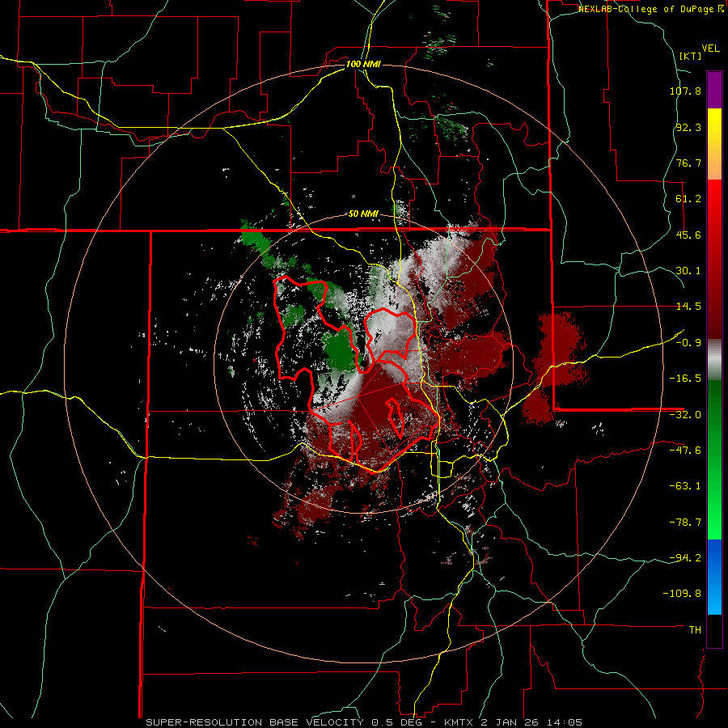Viewport: 728px width, 728px height.
Task: Select the -63.1 velocity scale value
Action: [685, 486]
